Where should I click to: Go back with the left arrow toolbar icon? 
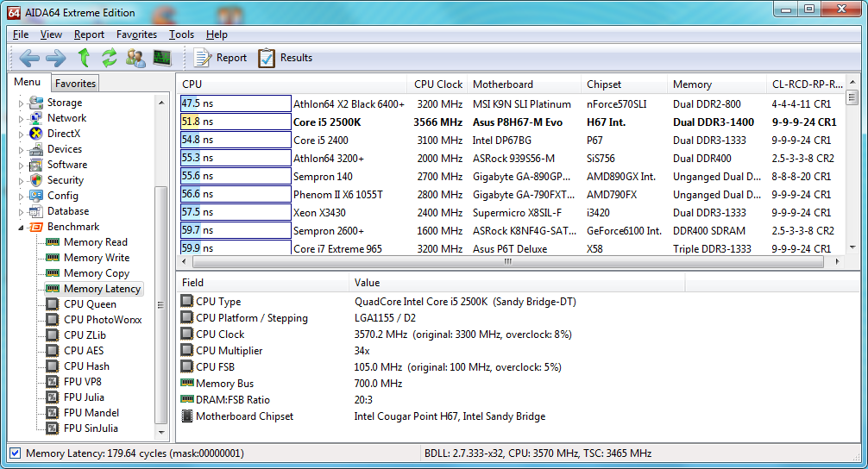click(x=28, y=58)
